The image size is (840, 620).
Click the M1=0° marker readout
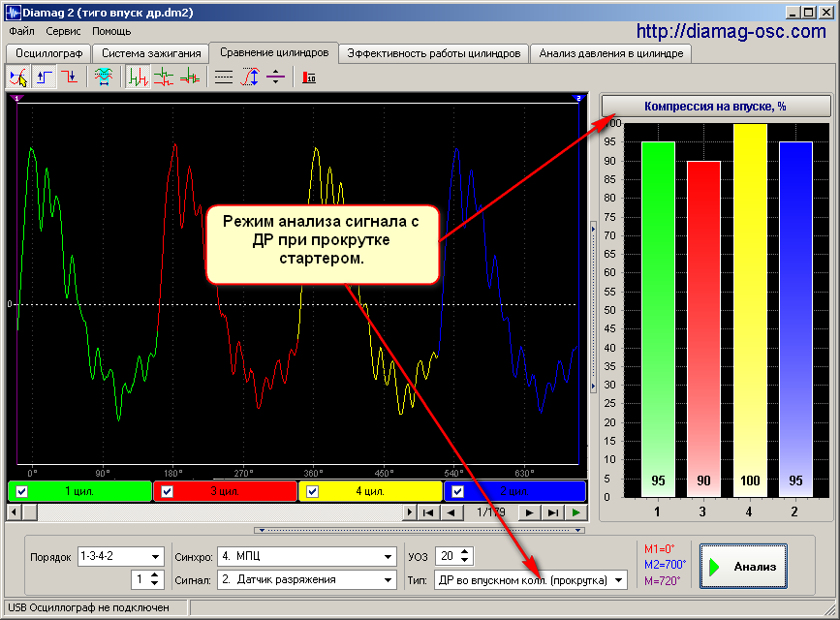click(660, 549)
